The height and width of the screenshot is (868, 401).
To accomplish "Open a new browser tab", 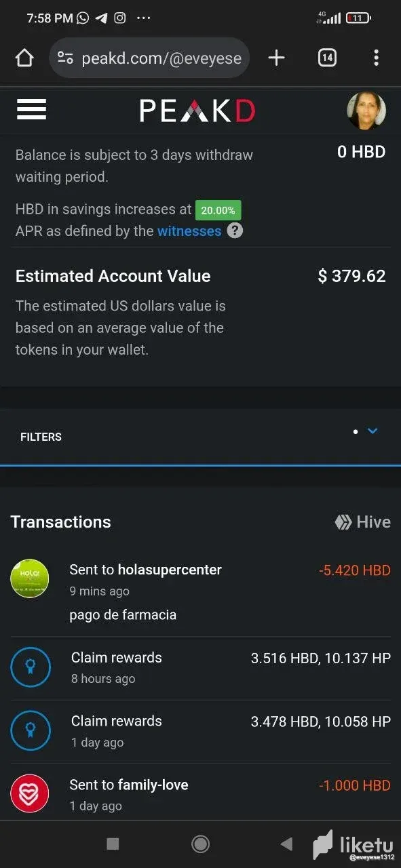I will [276, 58].
